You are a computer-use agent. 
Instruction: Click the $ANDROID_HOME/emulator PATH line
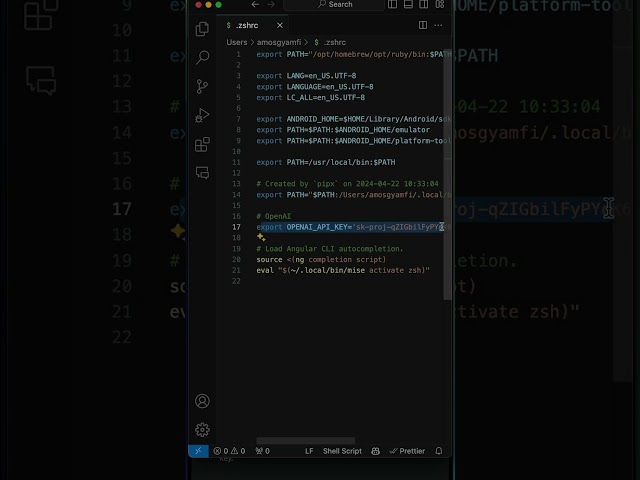click(343, 130)
